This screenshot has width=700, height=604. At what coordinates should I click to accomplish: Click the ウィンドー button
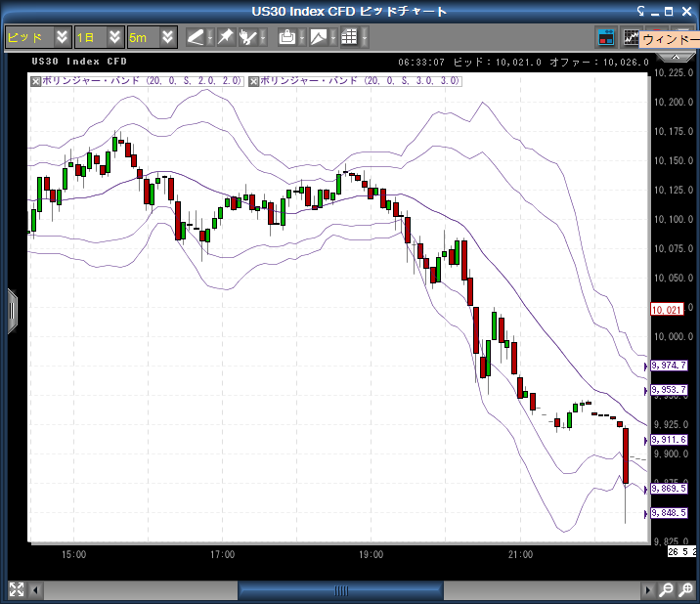coord(669,40)
